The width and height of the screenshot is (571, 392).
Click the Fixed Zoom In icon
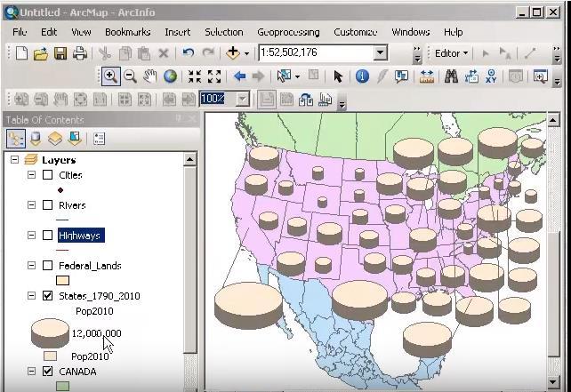click(195, 76)
